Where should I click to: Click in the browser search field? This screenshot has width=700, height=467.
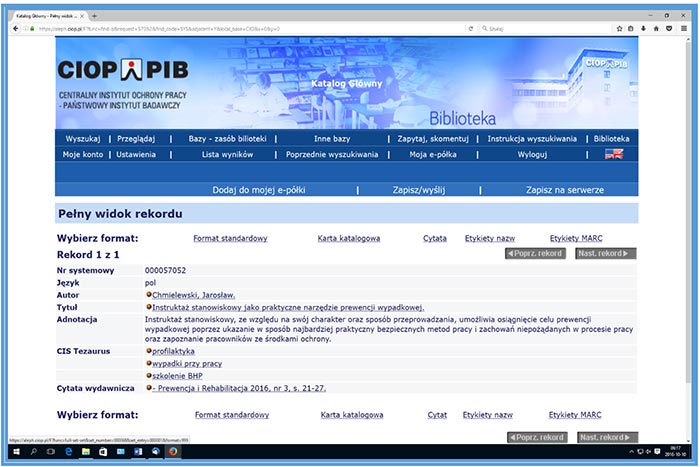(540, 29)
